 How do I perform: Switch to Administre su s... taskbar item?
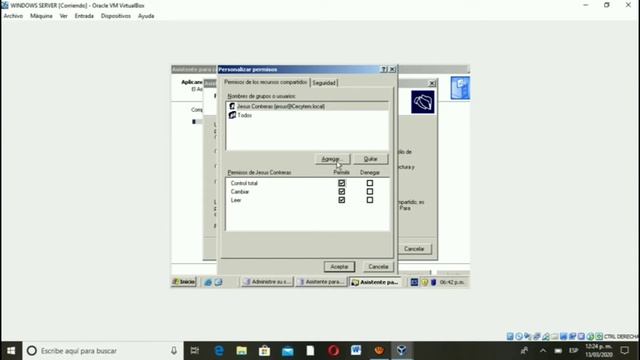(267, 282)
